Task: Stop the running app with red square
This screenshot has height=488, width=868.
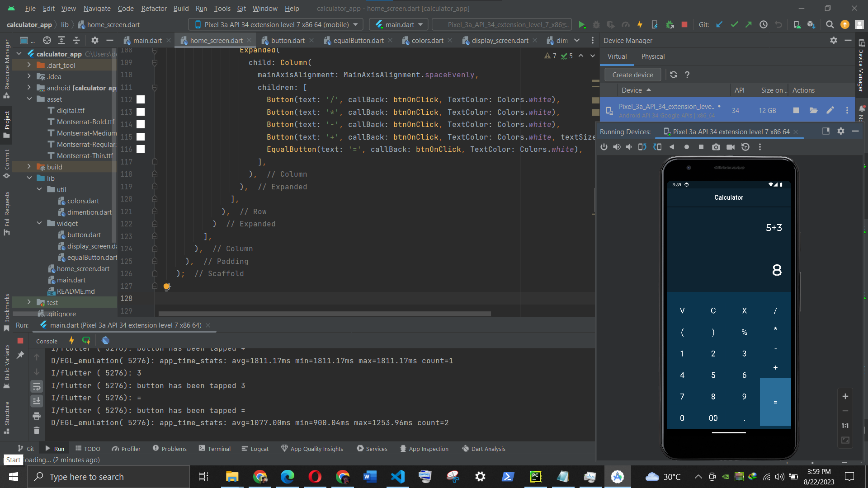Action: pos(684,24)
